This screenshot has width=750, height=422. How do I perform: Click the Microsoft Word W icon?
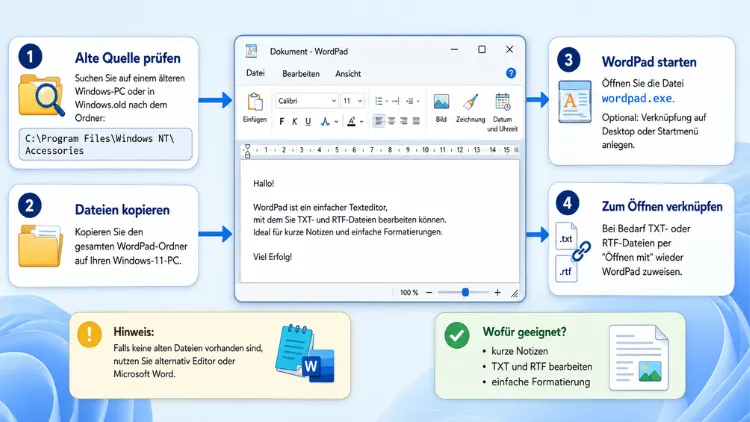point(318,366)
